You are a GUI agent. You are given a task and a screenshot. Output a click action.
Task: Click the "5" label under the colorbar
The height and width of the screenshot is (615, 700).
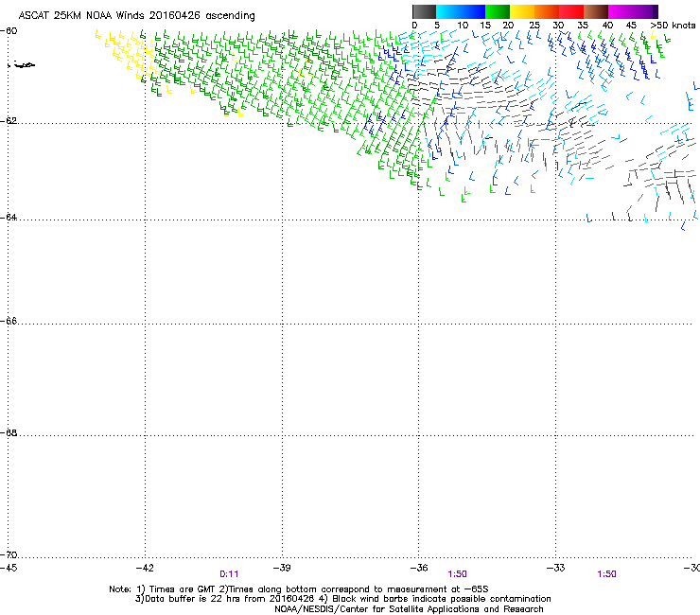click(437, 26)
